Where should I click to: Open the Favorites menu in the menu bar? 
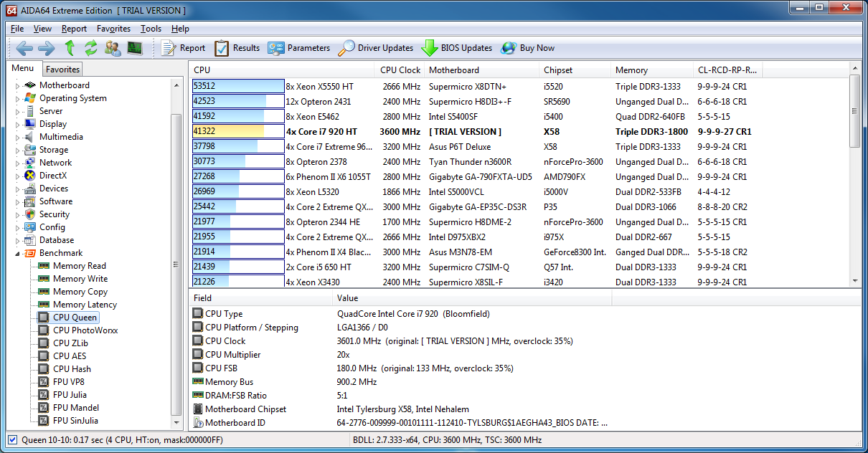113,29
